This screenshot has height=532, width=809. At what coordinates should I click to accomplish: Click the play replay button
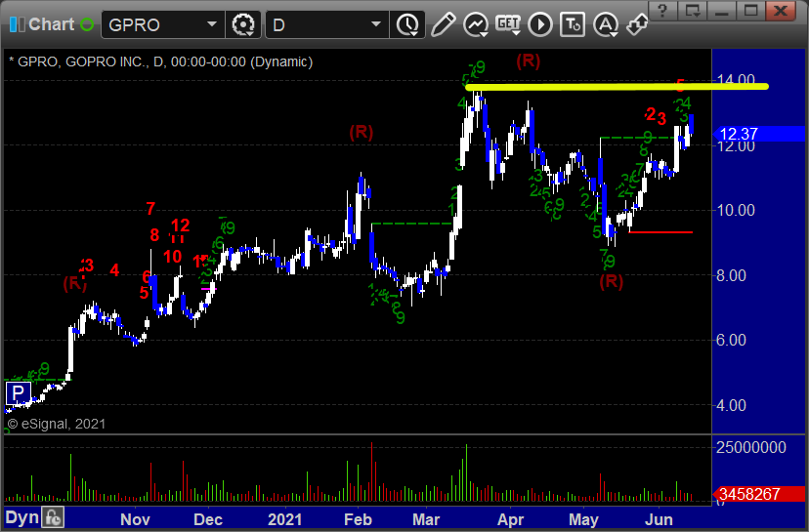pos(540,24)
